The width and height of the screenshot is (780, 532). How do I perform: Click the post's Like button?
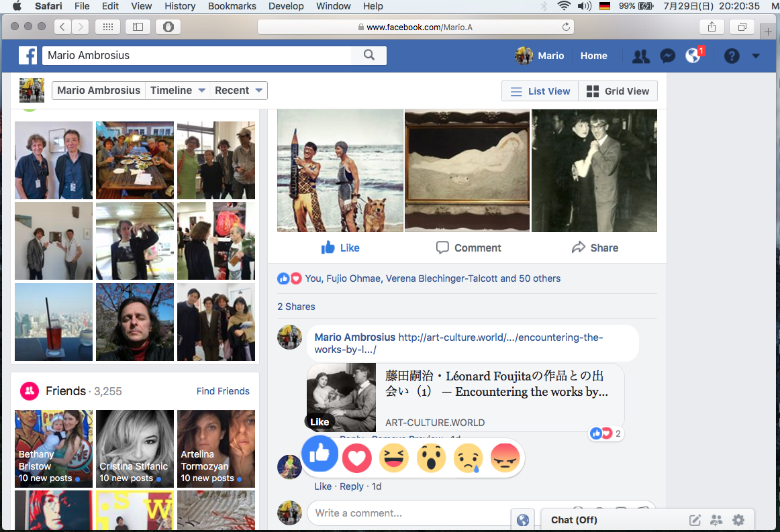point(340,248)
